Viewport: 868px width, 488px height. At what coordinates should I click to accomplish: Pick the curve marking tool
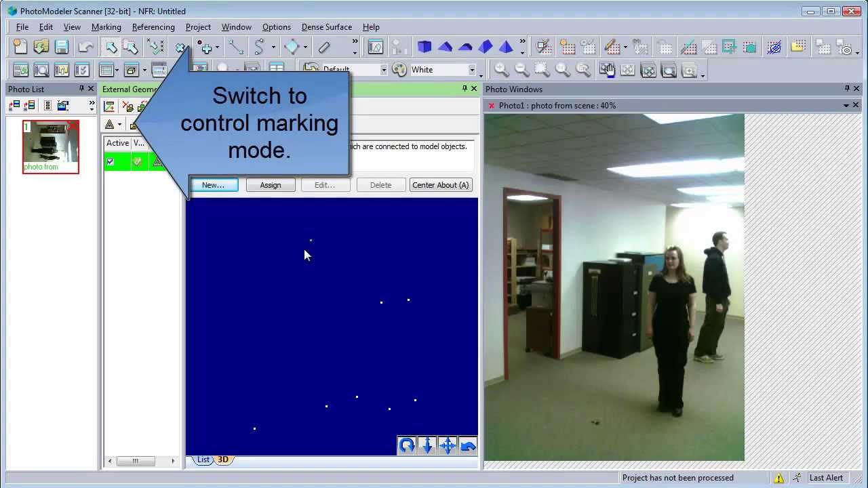[260, 47]
